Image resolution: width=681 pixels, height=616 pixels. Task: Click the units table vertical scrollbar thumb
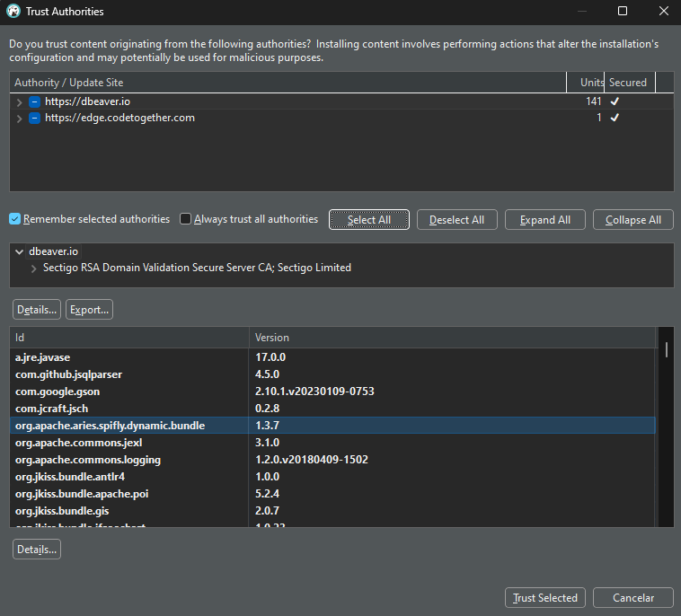pyautogui.click(x=667, y=350)
